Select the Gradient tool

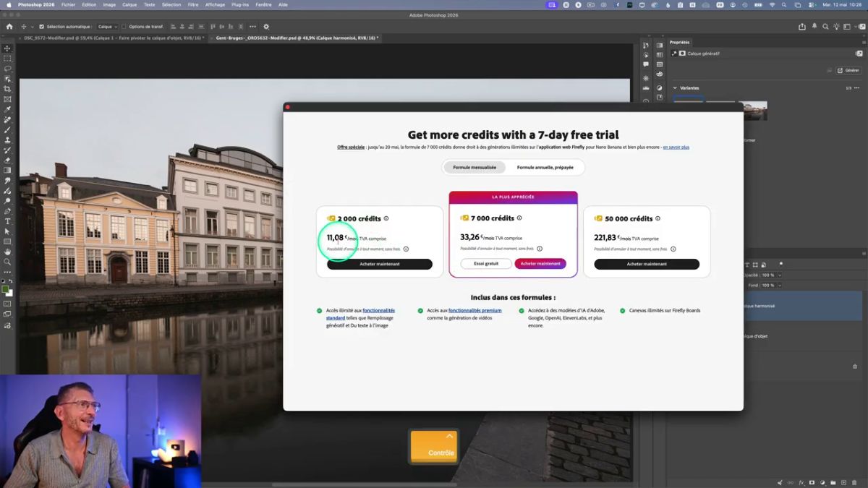click(7, 171)
